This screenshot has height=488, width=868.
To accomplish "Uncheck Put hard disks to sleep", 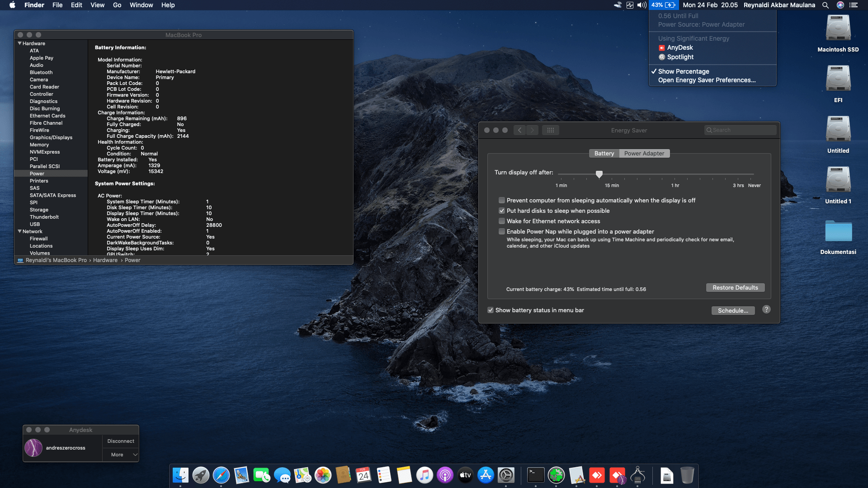I will 502,211.
